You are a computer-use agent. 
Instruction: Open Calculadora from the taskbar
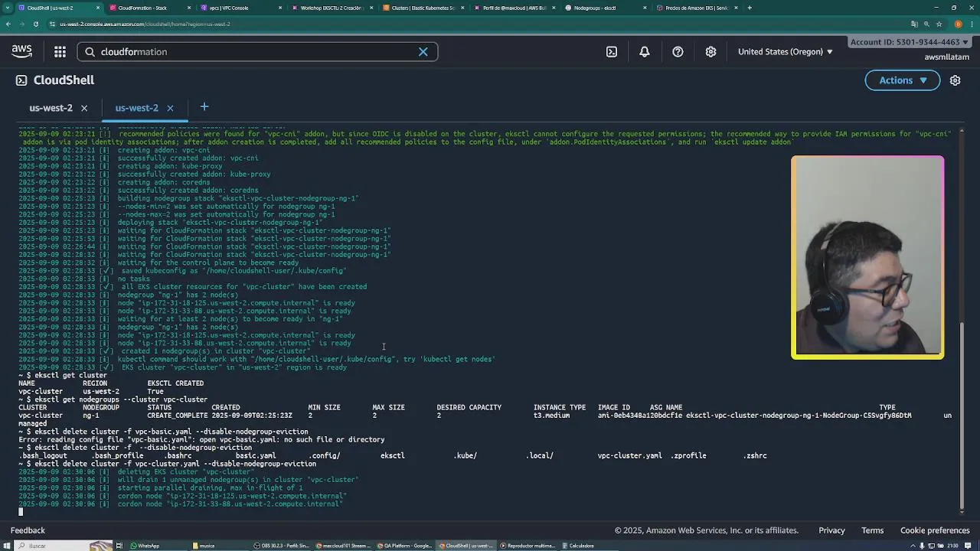(578, 546)
